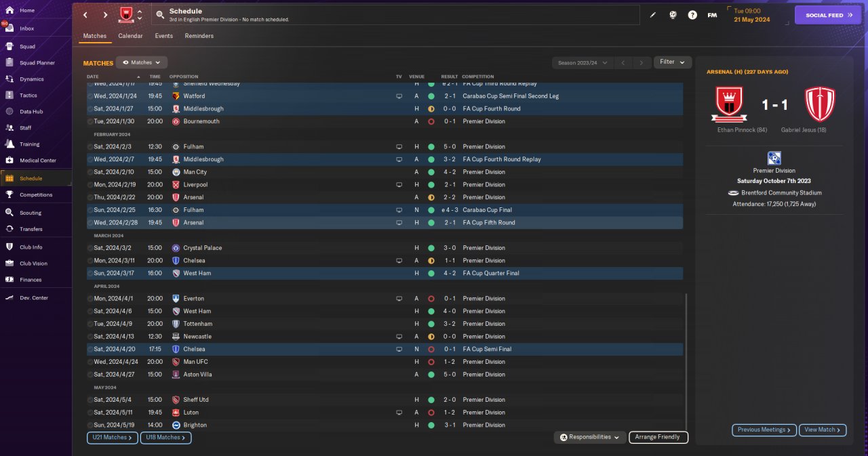Open the FM menu icon
This screenshot has width=868, height=456.
point(712,15)
